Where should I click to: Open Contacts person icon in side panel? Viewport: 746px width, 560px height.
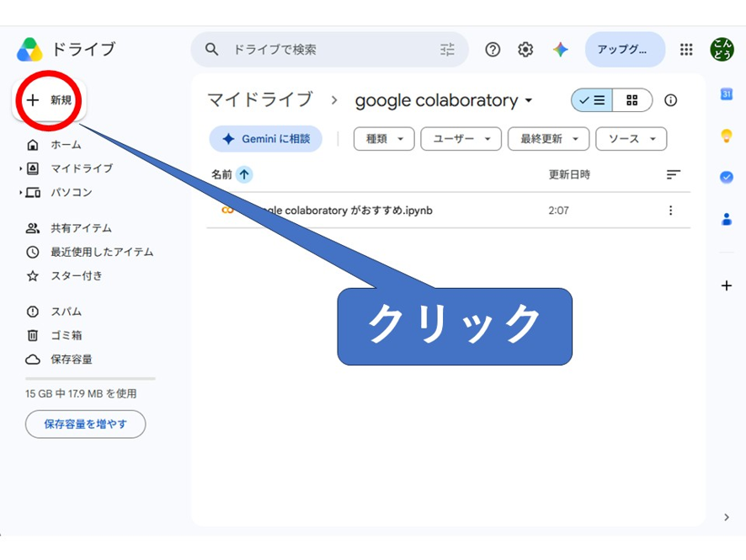point(726,219)
